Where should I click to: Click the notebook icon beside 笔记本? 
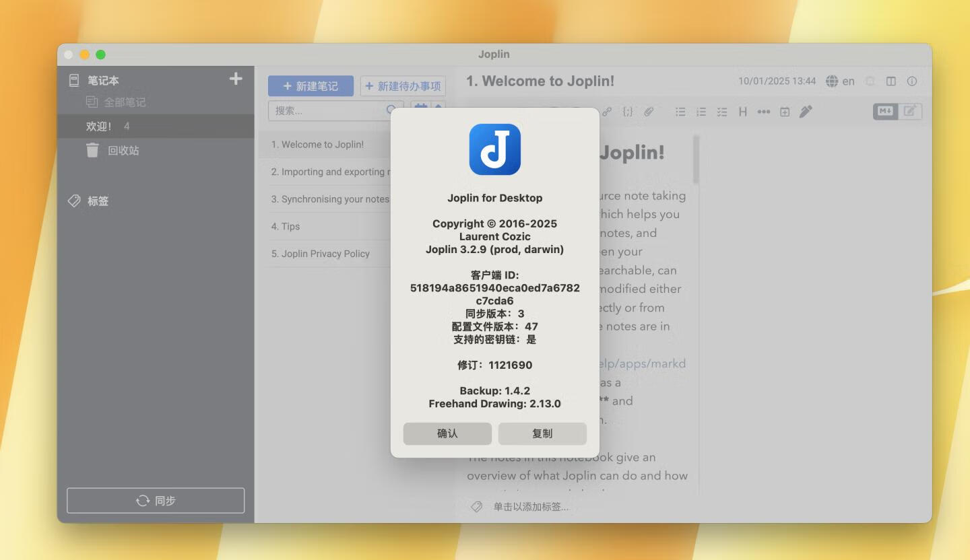point(74,80)
